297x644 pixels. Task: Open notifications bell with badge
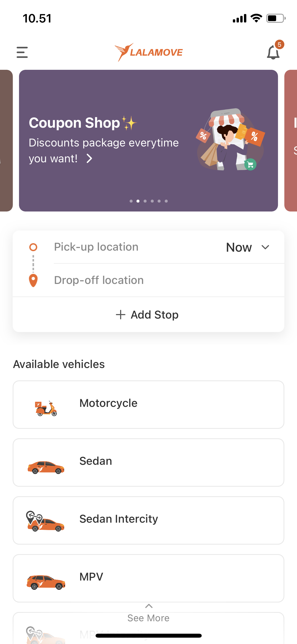(x=275, y=51)
